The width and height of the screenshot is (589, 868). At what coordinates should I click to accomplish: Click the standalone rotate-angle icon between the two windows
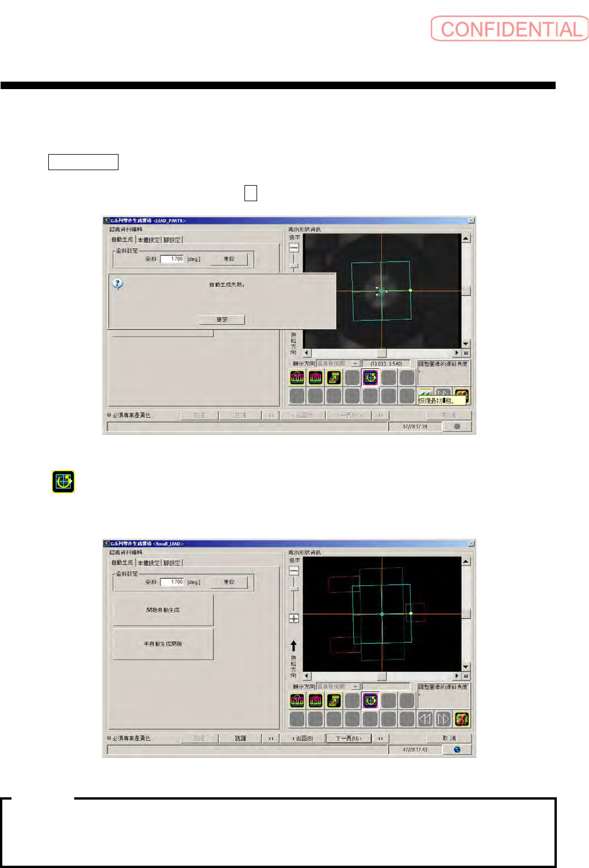click(x=63, y=482)
